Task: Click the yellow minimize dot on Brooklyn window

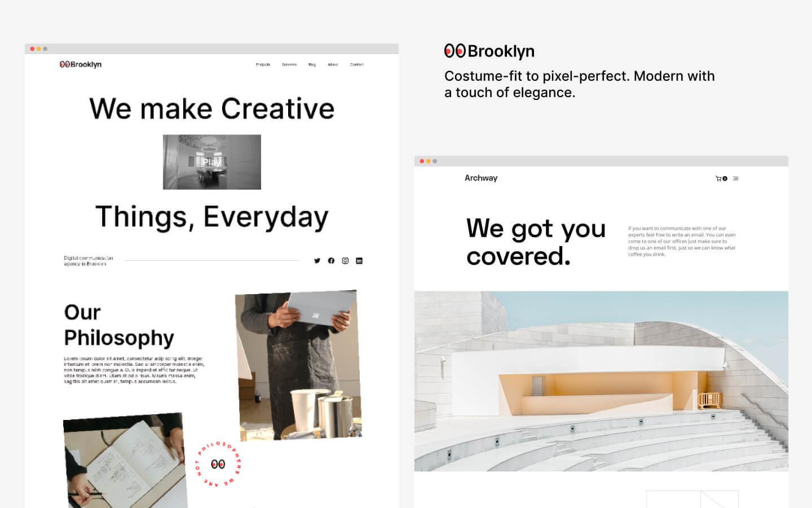Action: tap(38, 49)
